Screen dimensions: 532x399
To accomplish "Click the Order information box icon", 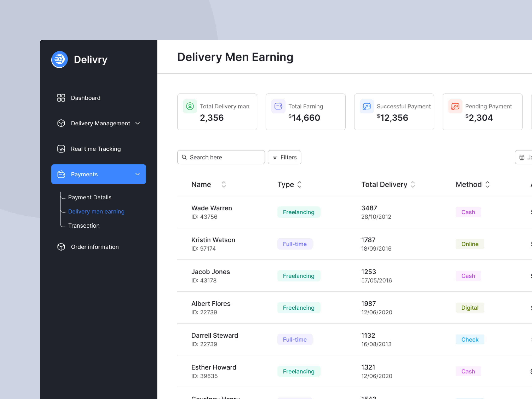I will click(61, 247).
